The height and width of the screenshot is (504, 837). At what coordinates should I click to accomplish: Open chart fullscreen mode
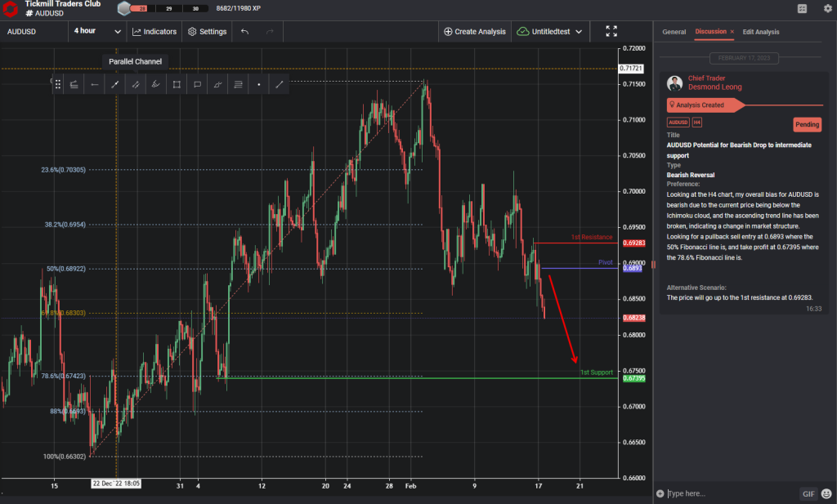click(611, 31)
